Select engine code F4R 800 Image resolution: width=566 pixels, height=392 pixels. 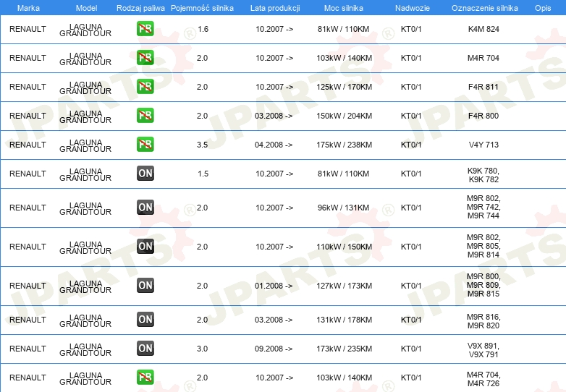[483, 116]
